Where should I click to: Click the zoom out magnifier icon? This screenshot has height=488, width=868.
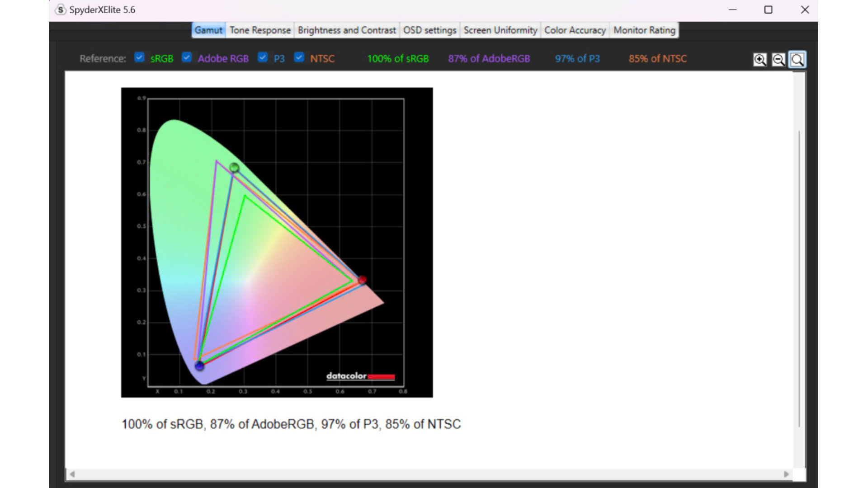point(778,60)
